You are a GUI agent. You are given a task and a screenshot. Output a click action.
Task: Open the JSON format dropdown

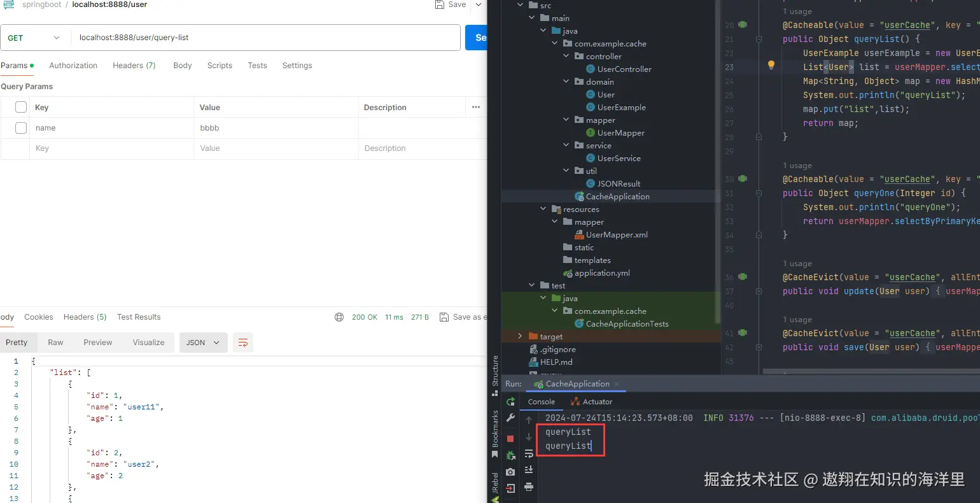point(204,343)
